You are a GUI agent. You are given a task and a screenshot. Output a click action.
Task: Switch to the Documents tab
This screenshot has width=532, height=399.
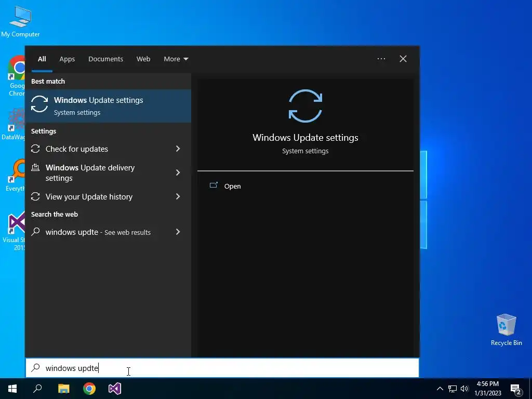(x=106, y=59)
